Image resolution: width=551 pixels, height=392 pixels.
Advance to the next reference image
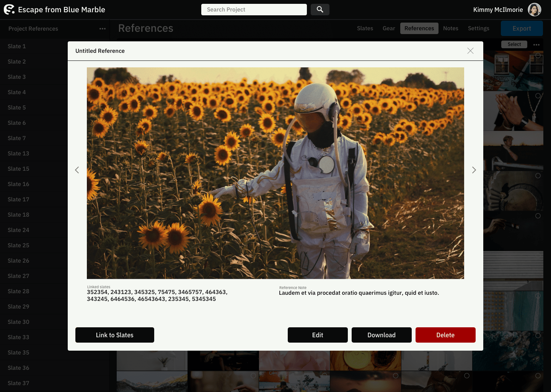(474, 170)
